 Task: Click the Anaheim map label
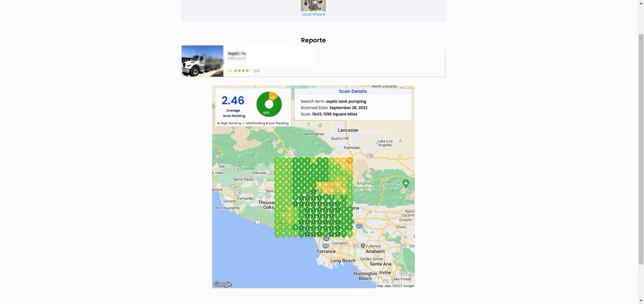[375, 251]
